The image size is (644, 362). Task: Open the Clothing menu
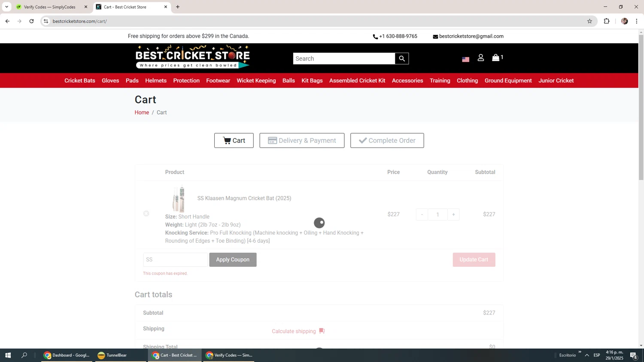pos(467,81)
